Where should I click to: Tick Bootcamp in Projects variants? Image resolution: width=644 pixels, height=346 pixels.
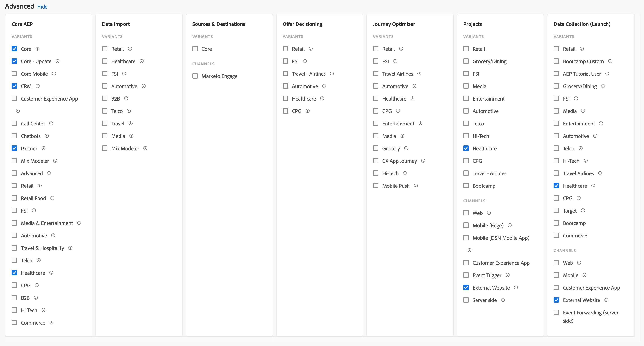point(466,185)
